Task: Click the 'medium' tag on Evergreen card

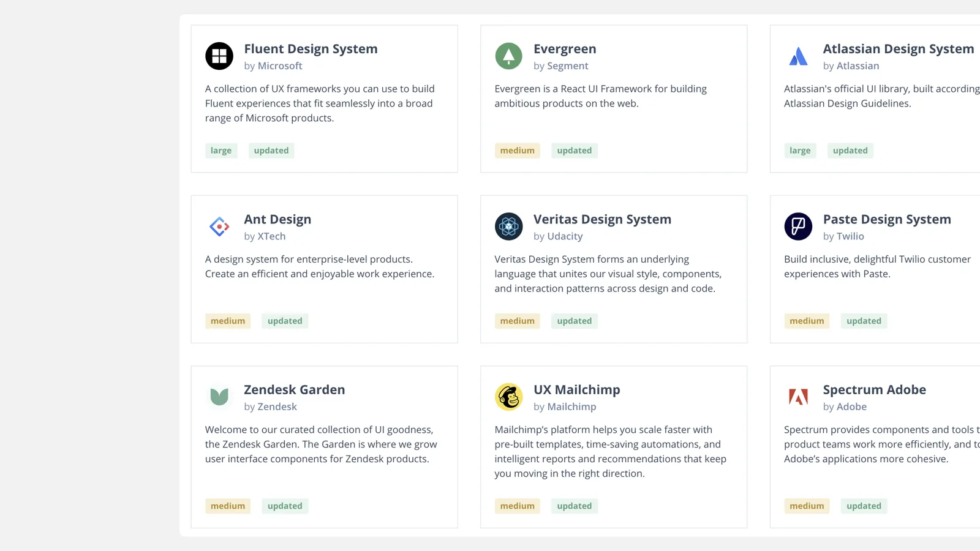Action: point(518,151)
